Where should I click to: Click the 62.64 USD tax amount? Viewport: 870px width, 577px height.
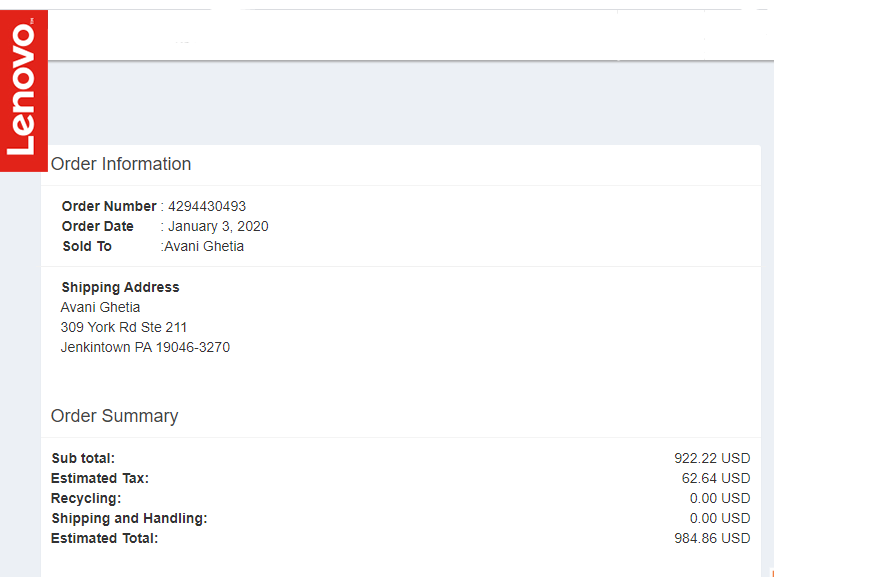coord(715,478)
